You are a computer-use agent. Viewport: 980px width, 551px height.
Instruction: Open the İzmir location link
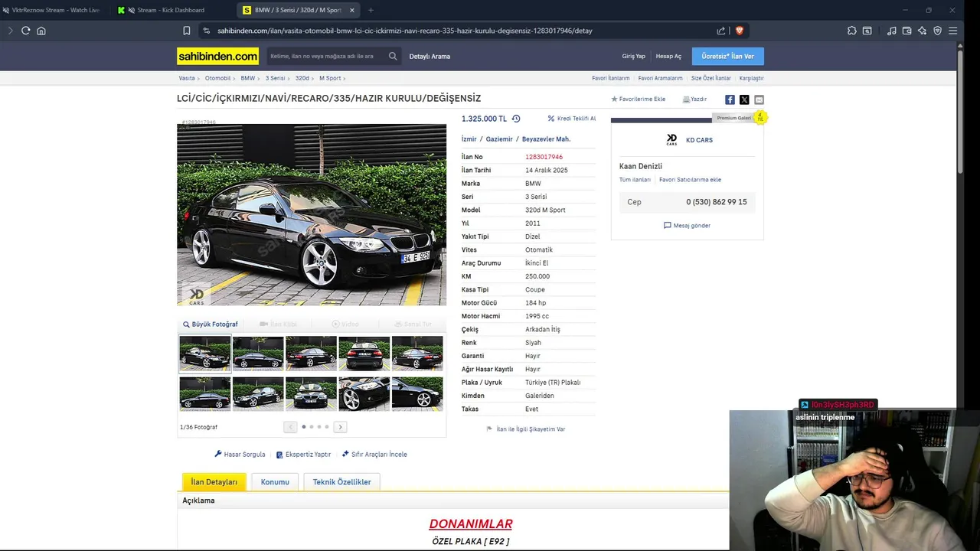click(x=469, y=139)
